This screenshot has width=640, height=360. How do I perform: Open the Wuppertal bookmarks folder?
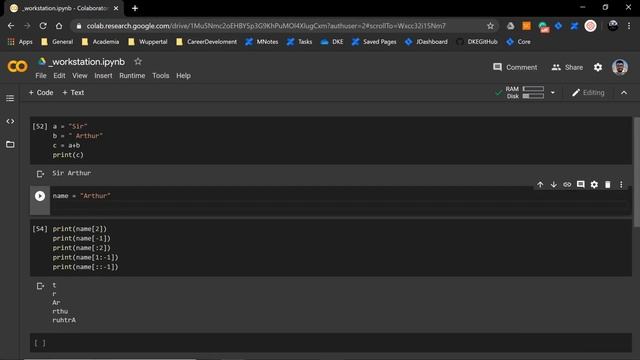pos(147,42)
